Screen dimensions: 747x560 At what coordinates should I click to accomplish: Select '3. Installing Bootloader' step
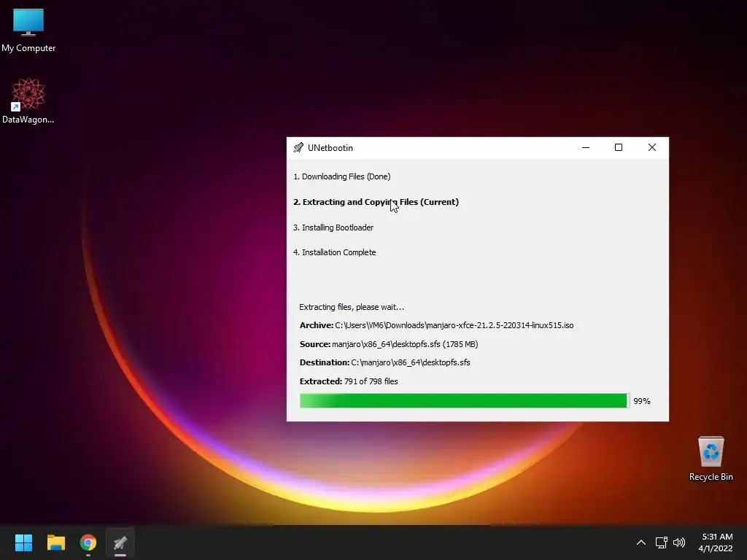tap(333, 227)
